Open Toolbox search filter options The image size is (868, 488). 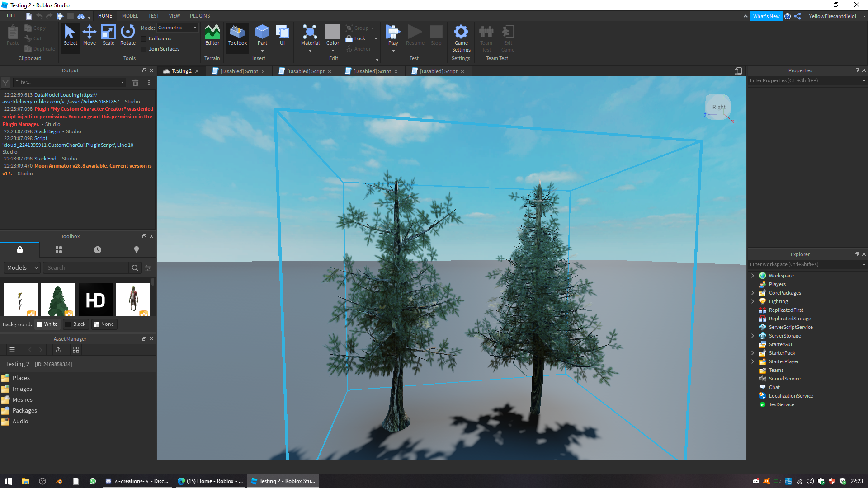(148, 268)
